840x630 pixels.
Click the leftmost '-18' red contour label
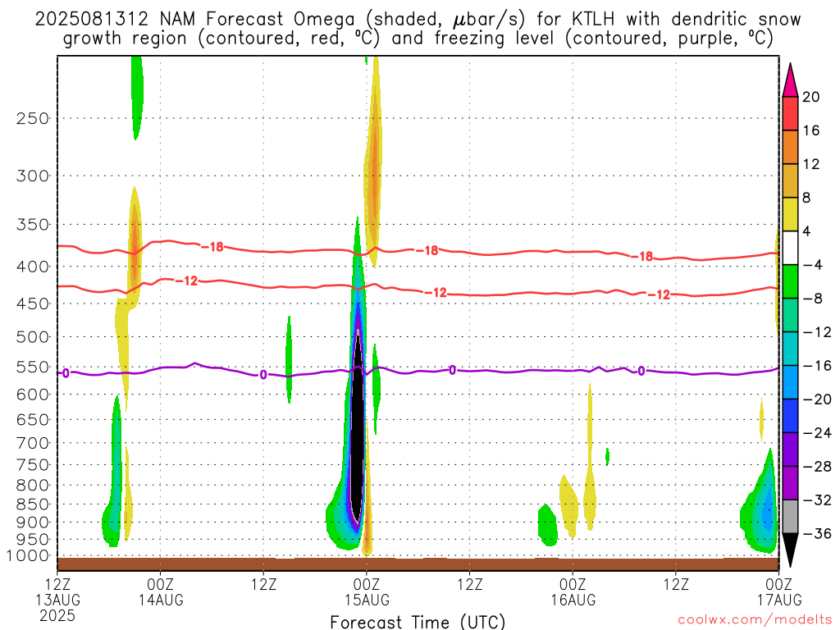pos(212,247)
